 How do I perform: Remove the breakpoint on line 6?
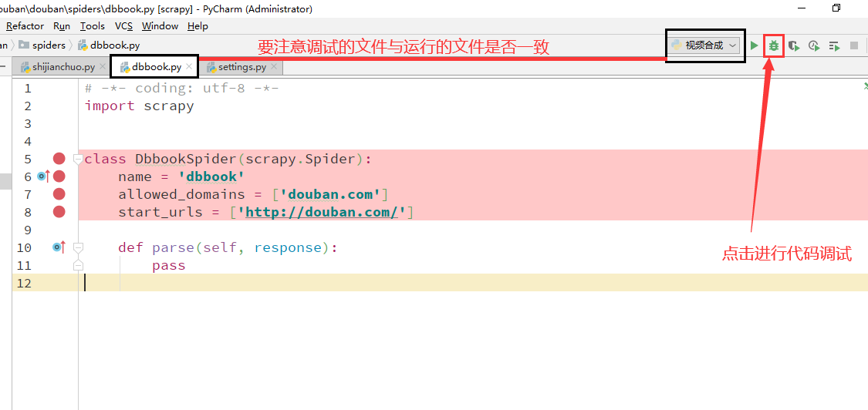(x=59, y=176)
